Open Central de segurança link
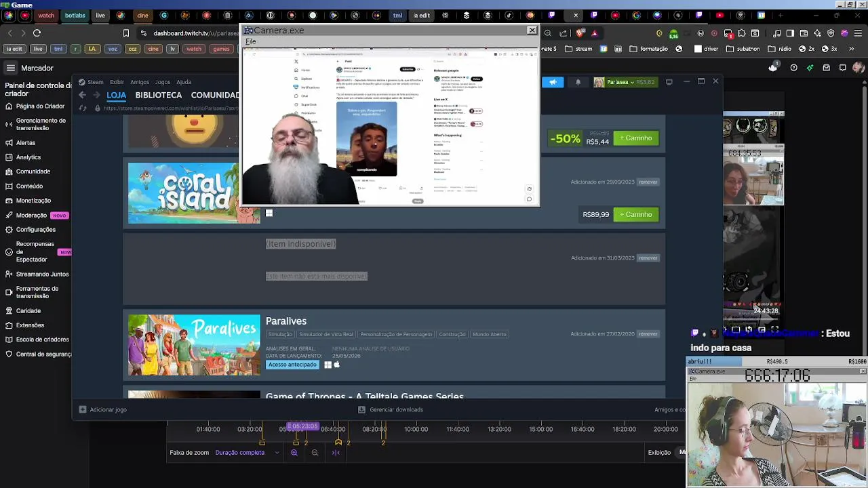This screenshot has height=488, width=868. pos(38,354)
